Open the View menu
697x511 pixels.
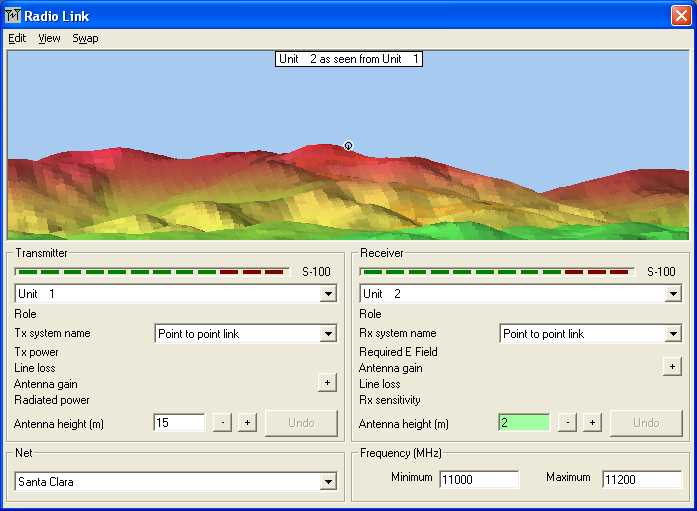tap(49, 38)
